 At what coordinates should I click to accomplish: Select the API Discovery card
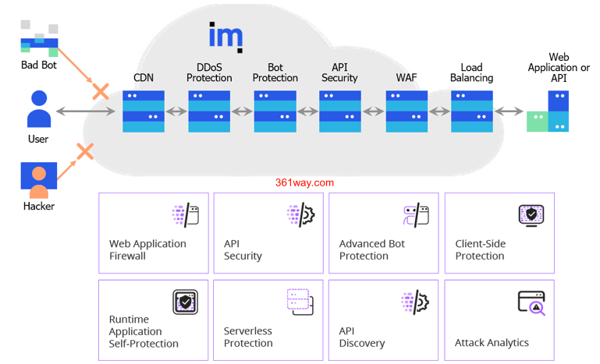click(x=383, y=320)
